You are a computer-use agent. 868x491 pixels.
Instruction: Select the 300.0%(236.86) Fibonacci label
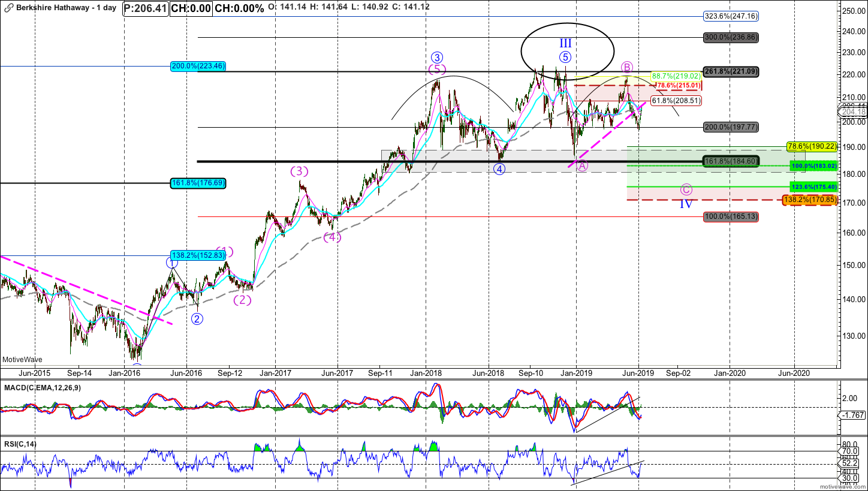point(731,37)
